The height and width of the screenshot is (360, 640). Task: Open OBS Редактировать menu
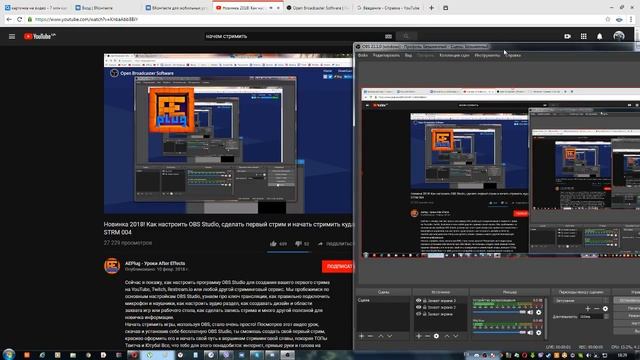point(386,55)
